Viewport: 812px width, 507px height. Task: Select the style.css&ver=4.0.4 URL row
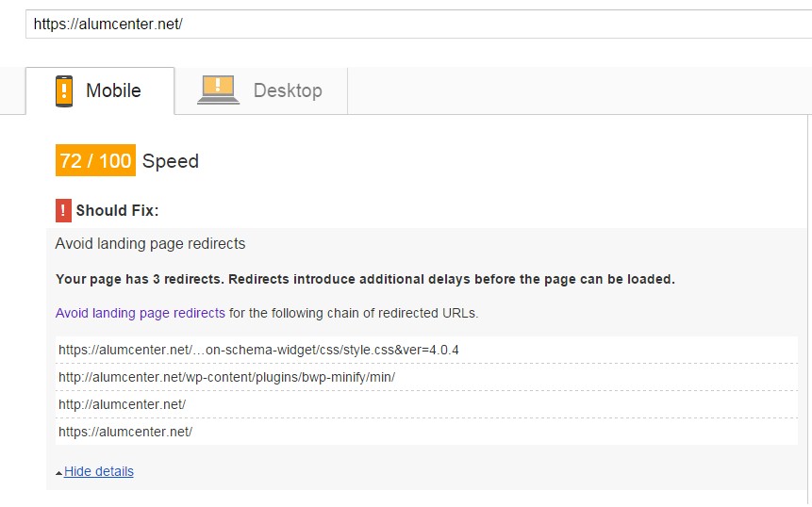pyautogui.click(x=426, y=350)
